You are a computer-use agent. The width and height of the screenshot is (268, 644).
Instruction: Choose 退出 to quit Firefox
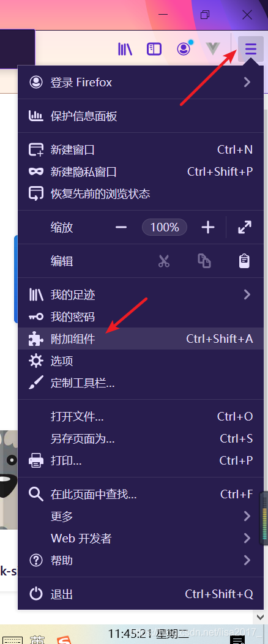point(141,594)
